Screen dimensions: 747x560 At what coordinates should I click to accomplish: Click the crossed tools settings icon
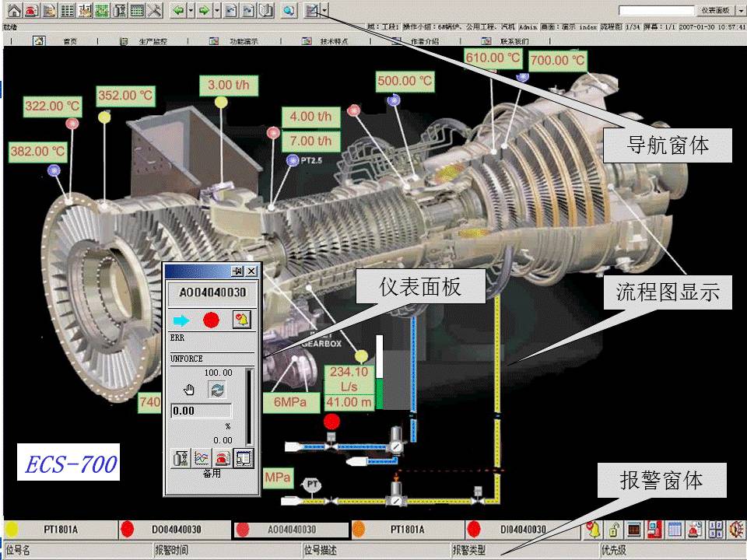pos(154,11)
